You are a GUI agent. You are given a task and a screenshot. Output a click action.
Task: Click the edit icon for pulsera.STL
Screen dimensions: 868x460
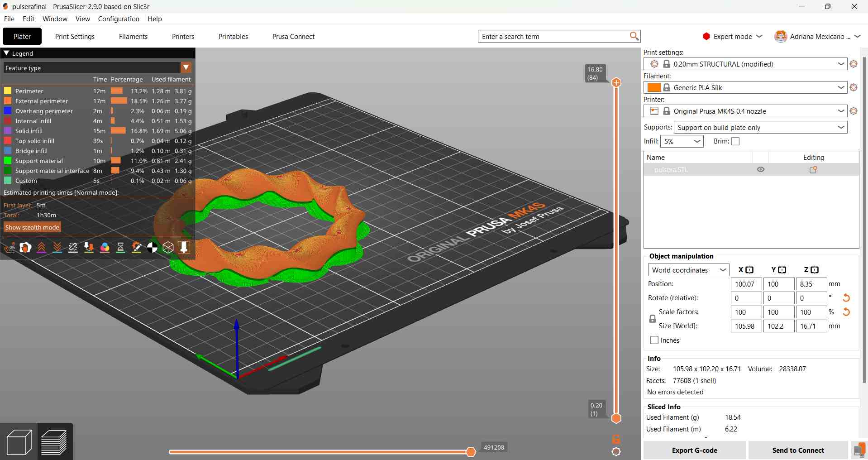tap(813, 170)
